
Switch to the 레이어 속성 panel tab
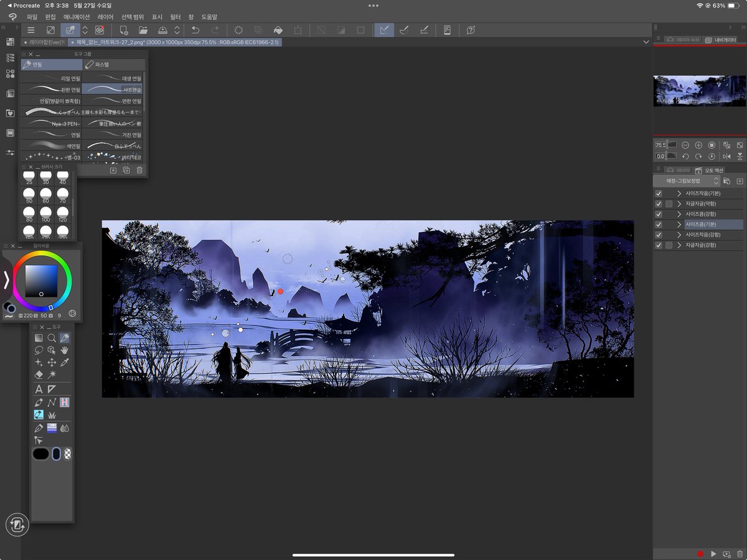[683, 39]
